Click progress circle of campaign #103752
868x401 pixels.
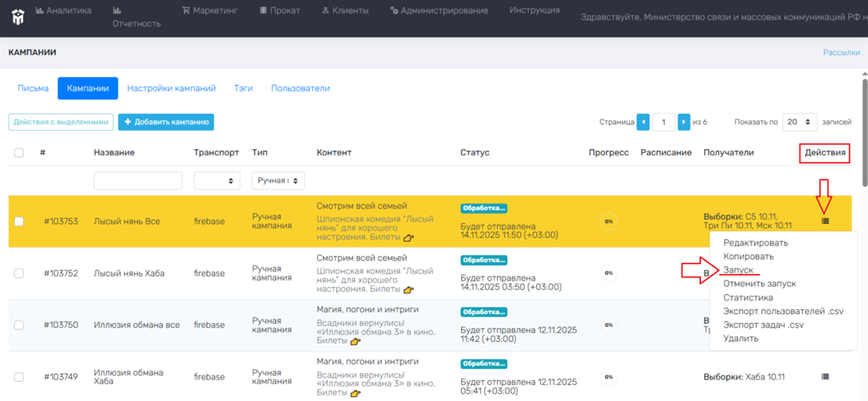[608, 273]
